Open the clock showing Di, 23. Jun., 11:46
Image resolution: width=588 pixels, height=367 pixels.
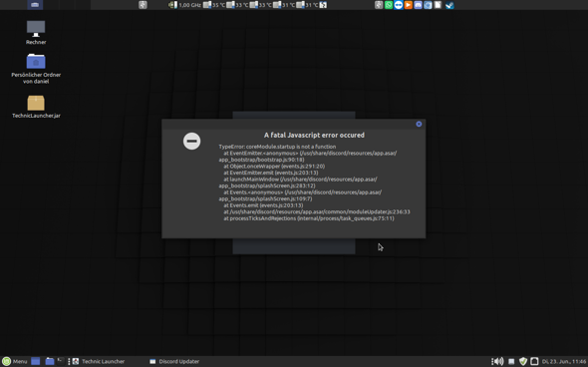pyautogui.click(x=564, y=361)
